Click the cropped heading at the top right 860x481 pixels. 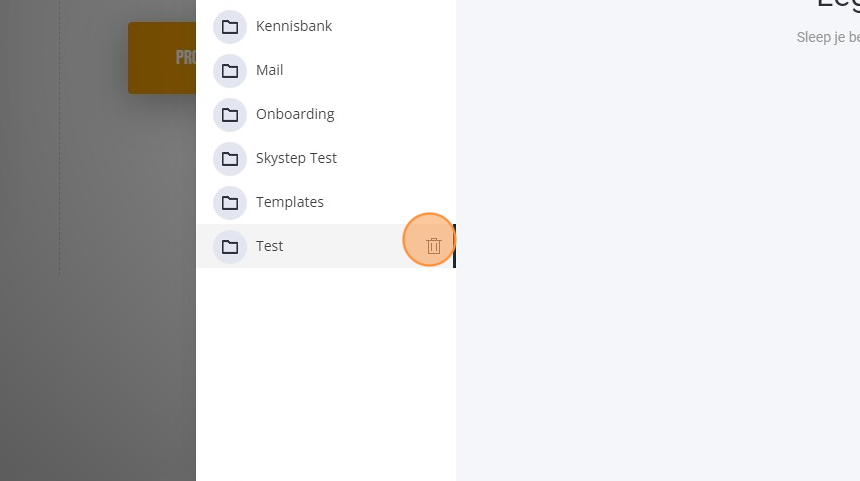(x=838, y=4)
